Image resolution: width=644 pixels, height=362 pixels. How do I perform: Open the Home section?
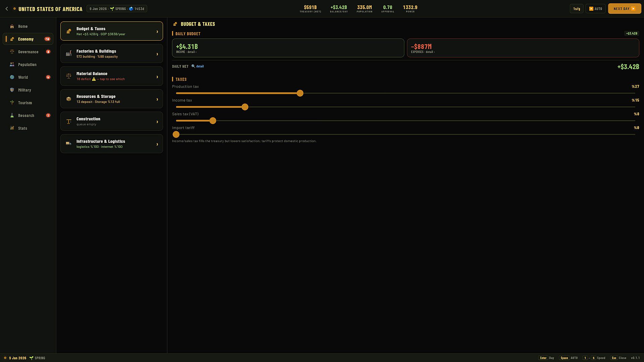pos(28,26)
